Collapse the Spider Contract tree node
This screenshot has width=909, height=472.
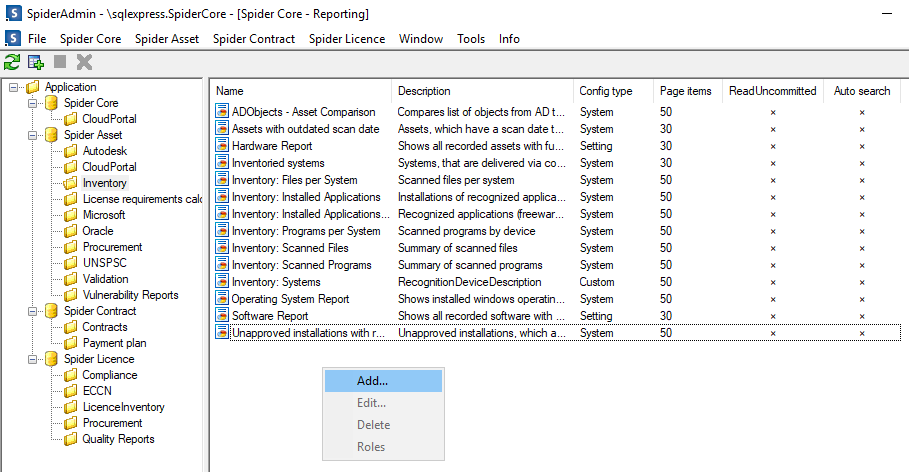(x=32, y=311)
